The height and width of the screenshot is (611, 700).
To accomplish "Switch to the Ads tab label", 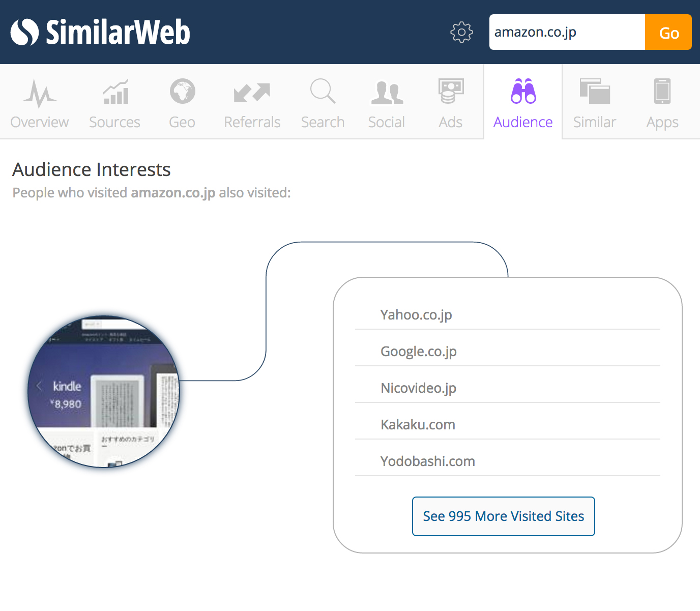I will [x=451, y=122].
